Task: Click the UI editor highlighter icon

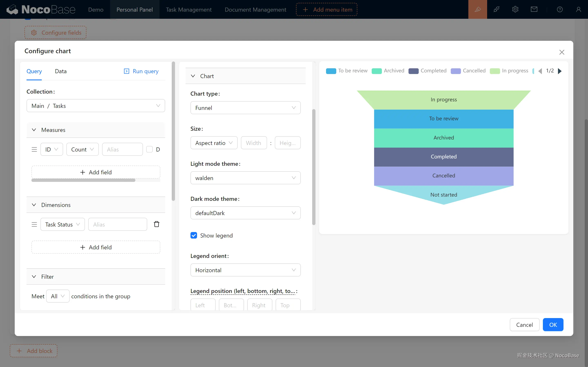Action: coord(478,9)
